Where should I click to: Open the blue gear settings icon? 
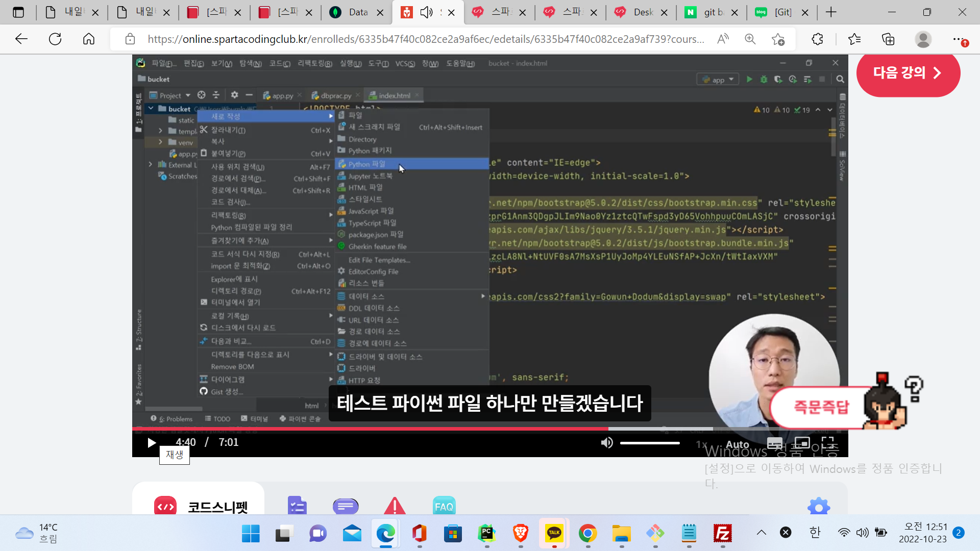pyautogui.click(x=819, y=506)
